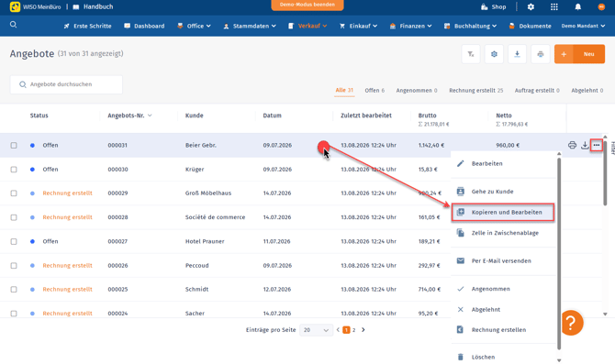Open three-dot menu for offer 000031
This screenshot has height=364, width=615.
597,145
